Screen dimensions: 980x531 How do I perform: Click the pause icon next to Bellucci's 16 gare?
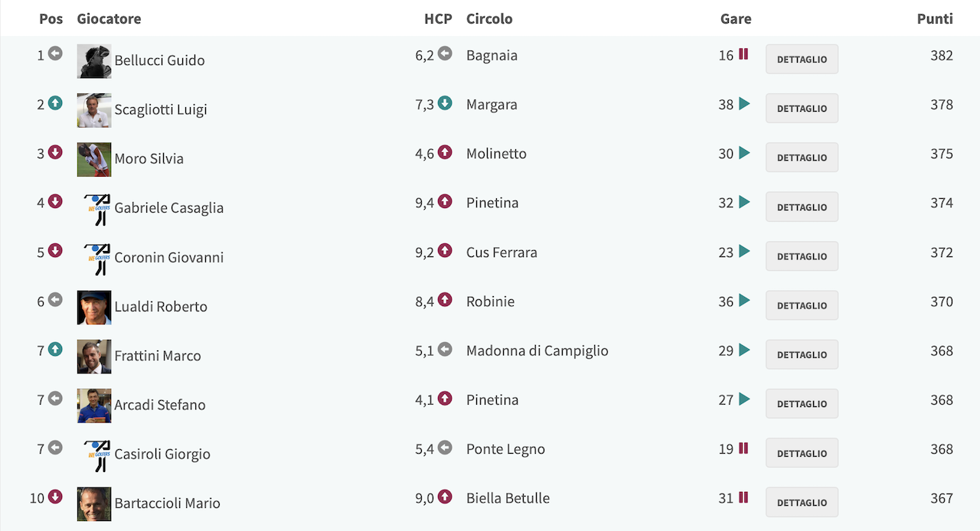(743, 54)
